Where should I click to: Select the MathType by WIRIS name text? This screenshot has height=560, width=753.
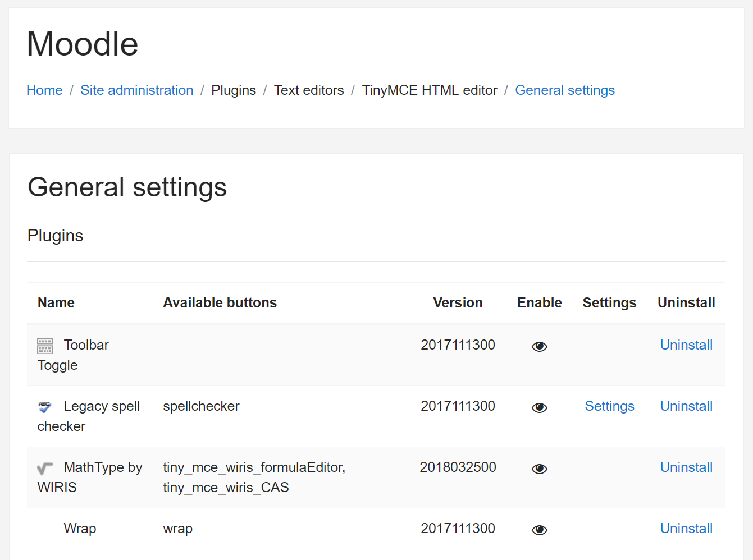tap(90, 478)
